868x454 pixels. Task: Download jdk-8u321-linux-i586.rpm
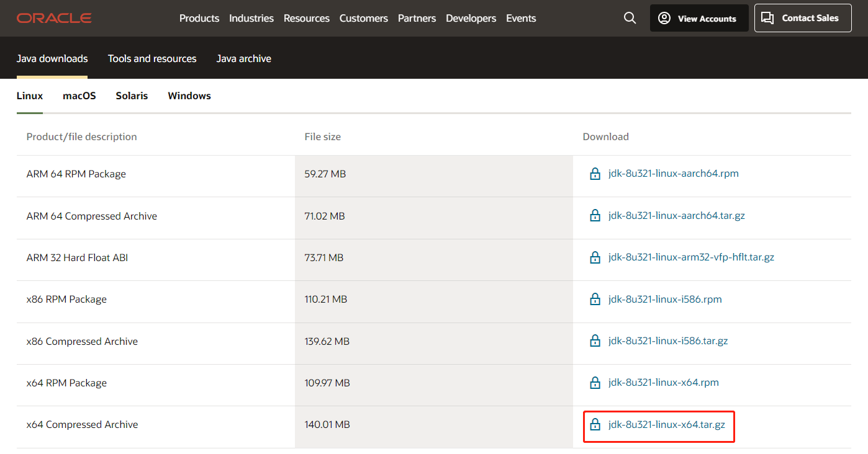tap(665, 299)
